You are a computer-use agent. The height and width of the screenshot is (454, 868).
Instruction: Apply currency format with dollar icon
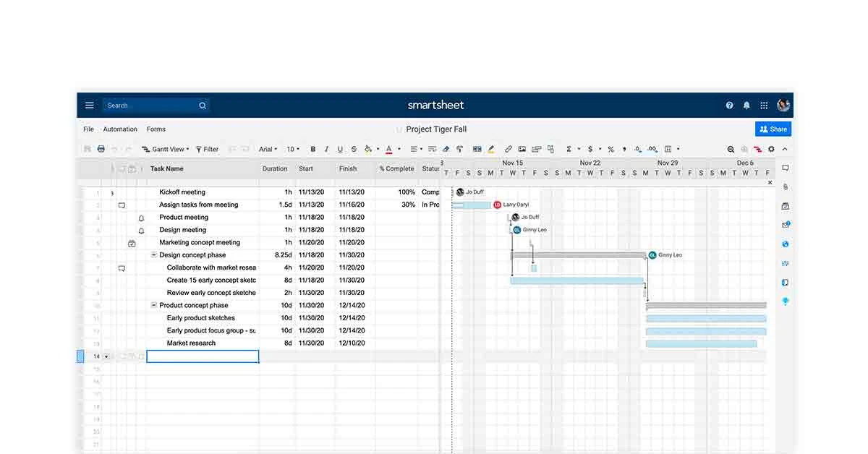click(590, 149)
